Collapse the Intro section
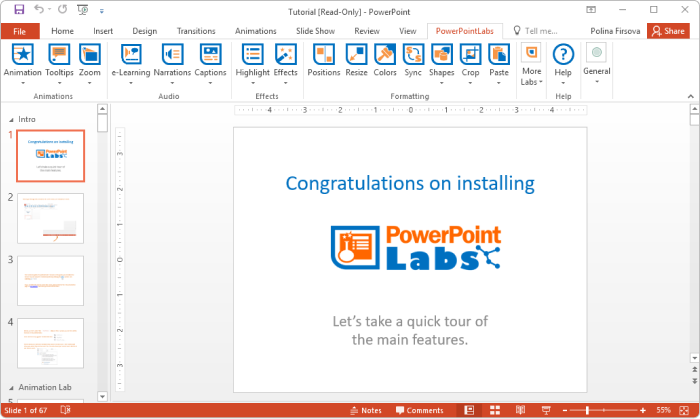 [11, 120]
